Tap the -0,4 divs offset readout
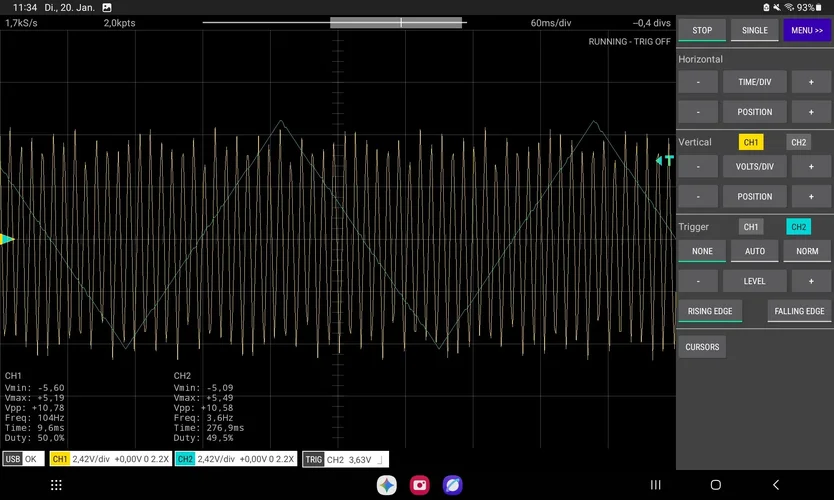The width and height of the screenshot is (834, 500). (652, 23)
